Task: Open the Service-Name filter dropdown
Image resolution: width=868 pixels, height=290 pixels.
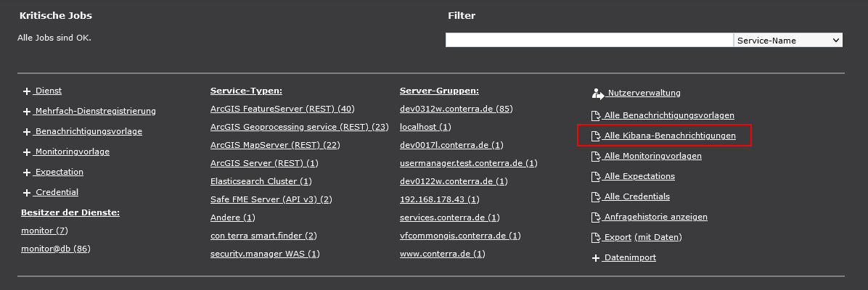Action: tap(787, 41)
